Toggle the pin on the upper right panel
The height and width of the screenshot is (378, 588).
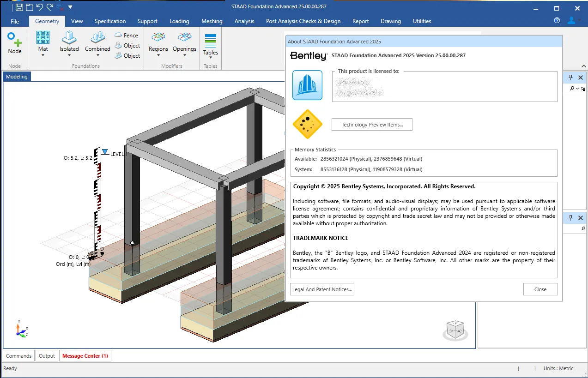click(x=570, y=78)
